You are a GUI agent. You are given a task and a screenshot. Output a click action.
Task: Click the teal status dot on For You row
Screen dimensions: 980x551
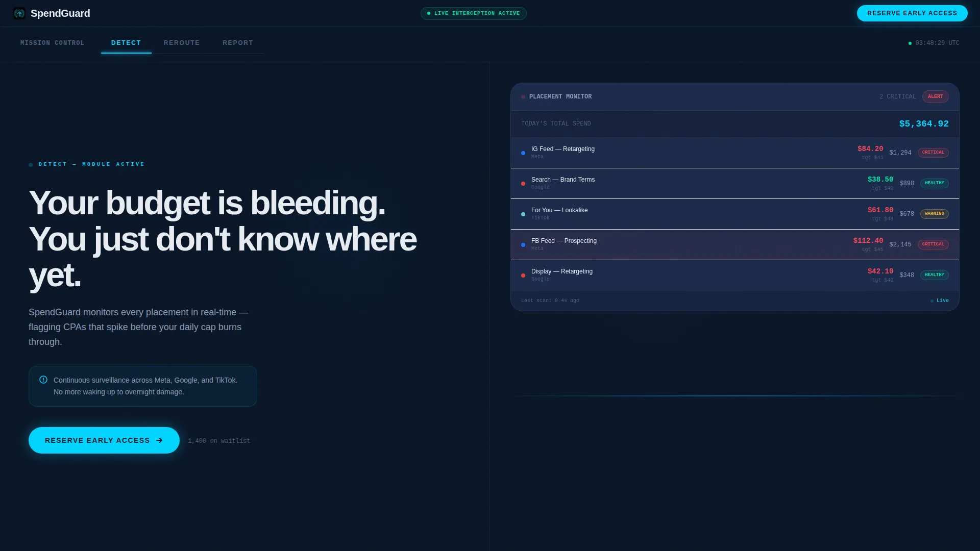523,214
